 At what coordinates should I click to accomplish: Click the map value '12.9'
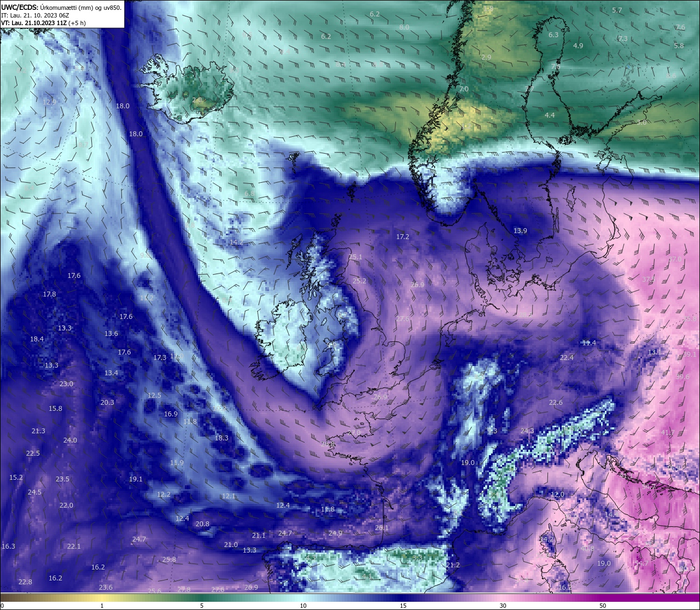(49, 102)
